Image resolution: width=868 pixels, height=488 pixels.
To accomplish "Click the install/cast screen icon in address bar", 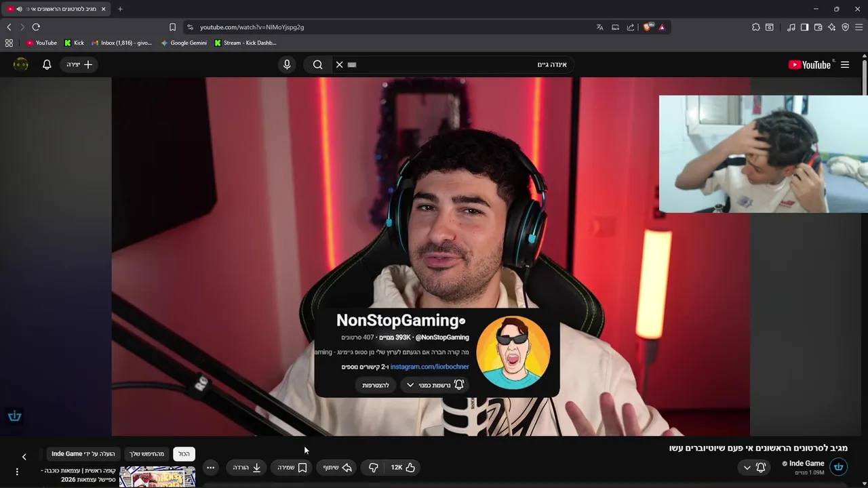I will [615, 27].
